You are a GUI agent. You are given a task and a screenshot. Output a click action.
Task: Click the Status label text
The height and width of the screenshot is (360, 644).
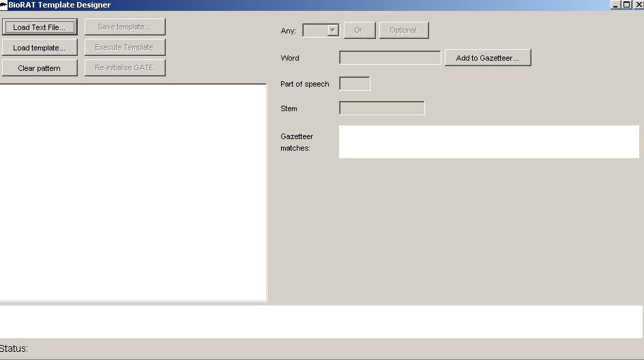coord(14,348)
